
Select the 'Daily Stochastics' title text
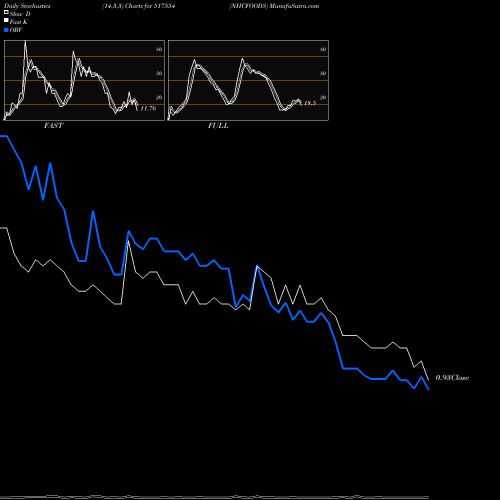27,6
